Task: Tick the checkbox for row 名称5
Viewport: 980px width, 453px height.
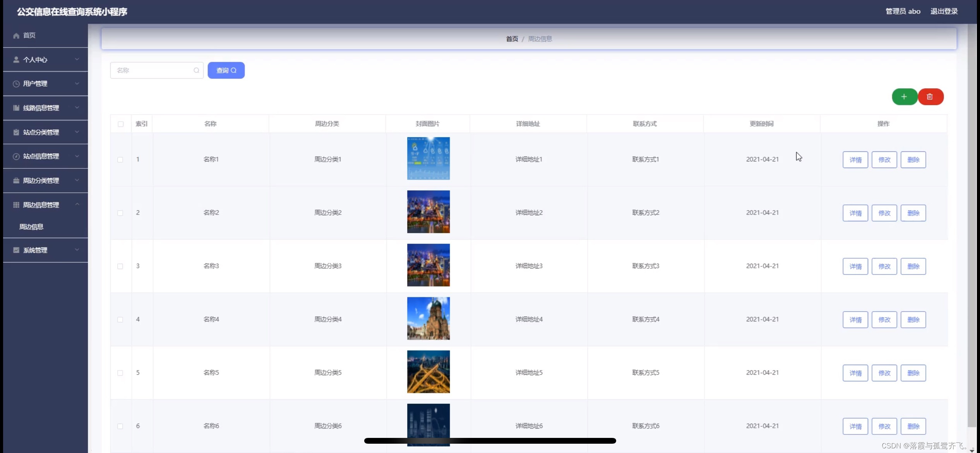Action: point(120,373)
